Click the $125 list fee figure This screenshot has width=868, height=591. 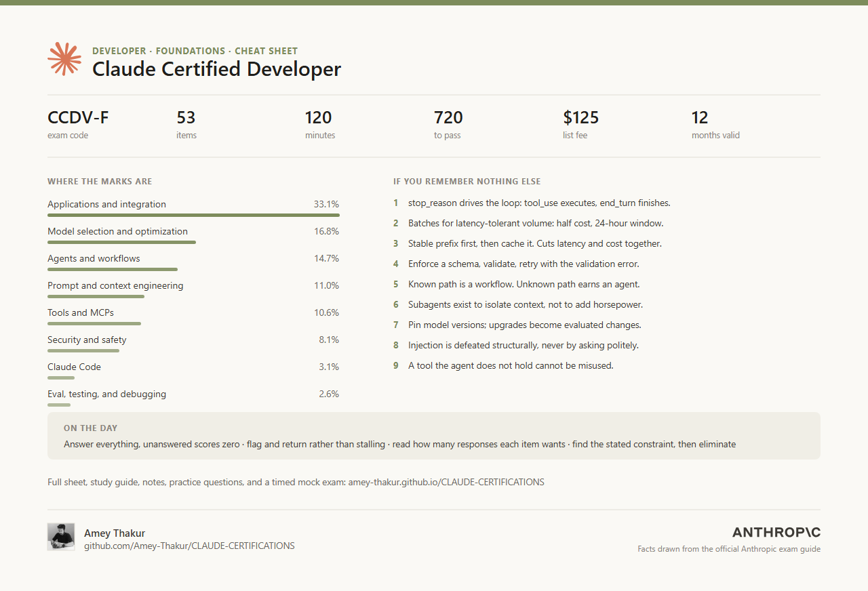pyautogui.click(x=581, y=118)
